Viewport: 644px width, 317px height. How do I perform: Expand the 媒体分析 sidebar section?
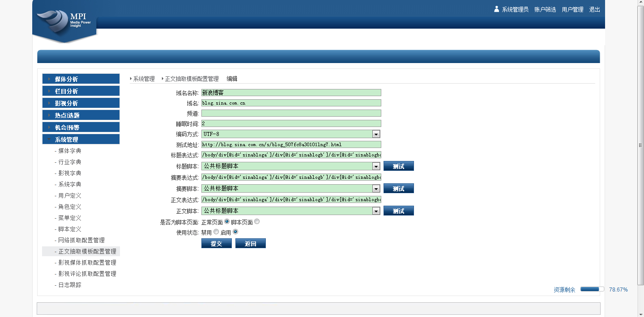point(81,79)
